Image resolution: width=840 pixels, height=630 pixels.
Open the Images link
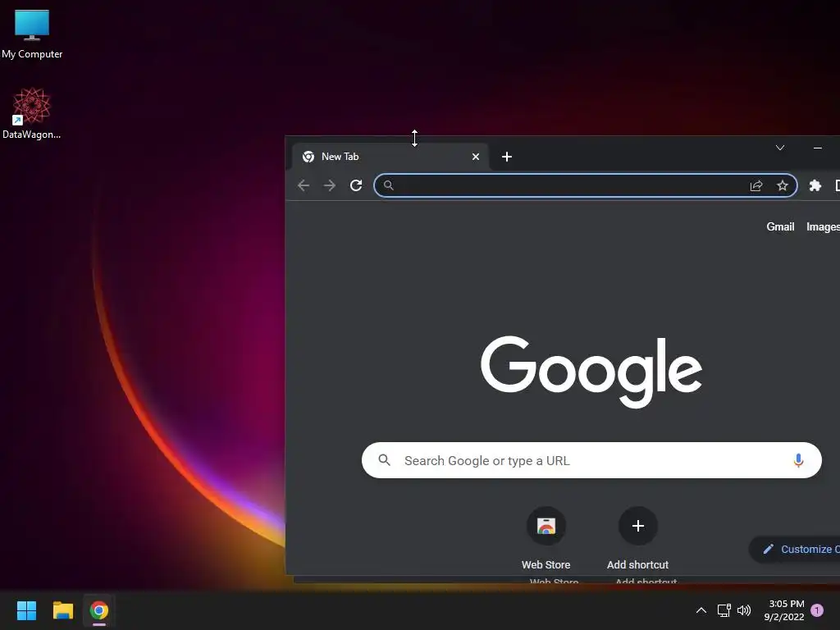[823, 226]
